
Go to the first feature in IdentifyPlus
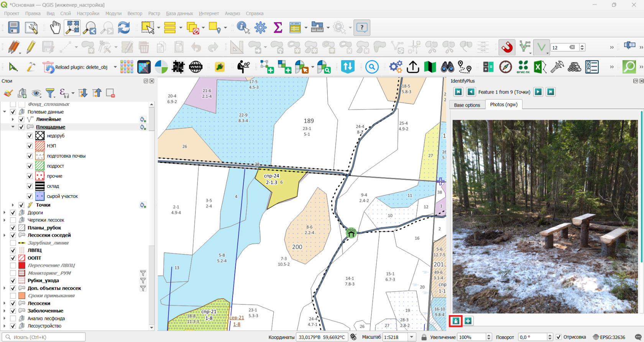point(458,92)
